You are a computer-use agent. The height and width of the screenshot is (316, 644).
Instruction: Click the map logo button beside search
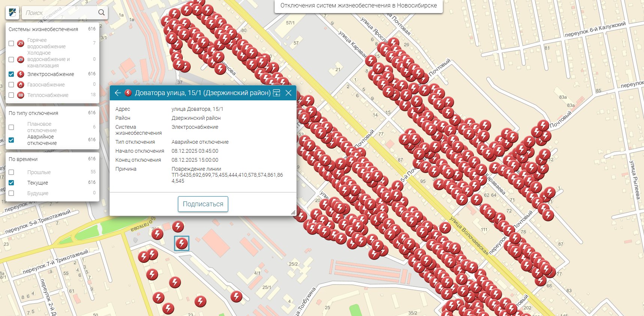[x=12, y=13]
